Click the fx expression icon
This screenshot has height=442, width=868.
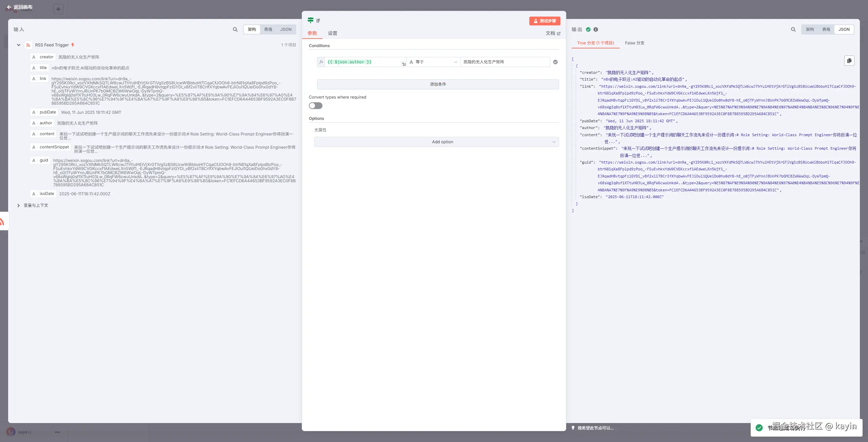tap(321, 62)
